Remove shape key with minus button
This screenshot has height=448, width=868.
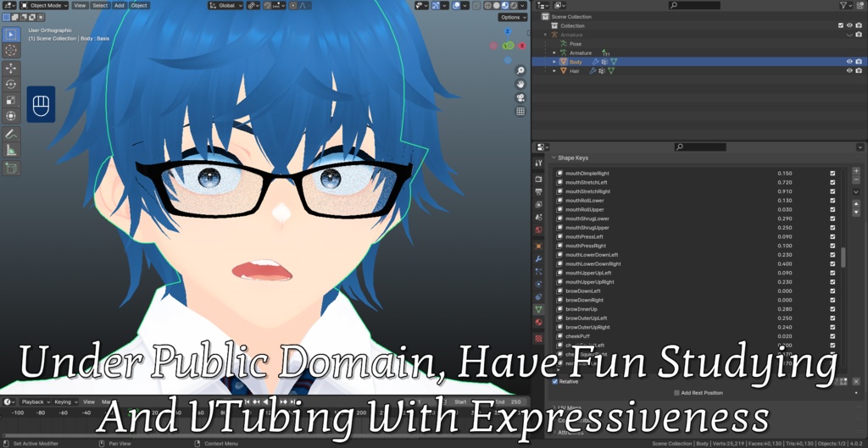(x=856, y=180)
